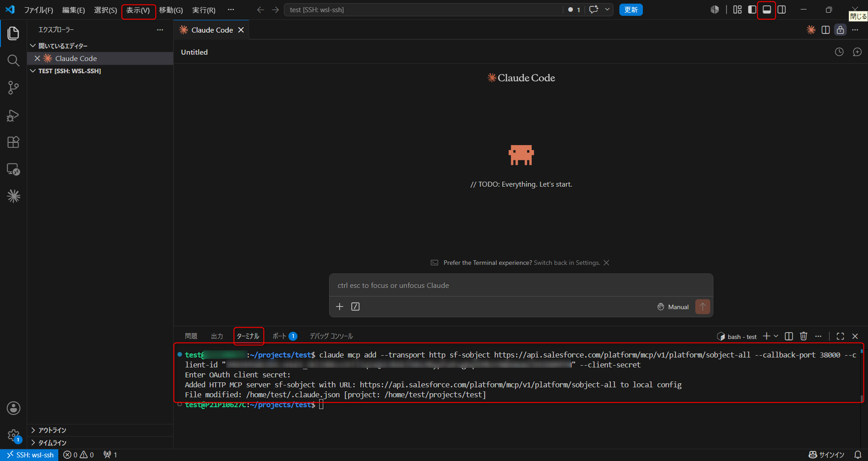Screen dimensions: 868x461
Task: Click the Claude Code icon in editor toolbar
Action: [811, 30]
